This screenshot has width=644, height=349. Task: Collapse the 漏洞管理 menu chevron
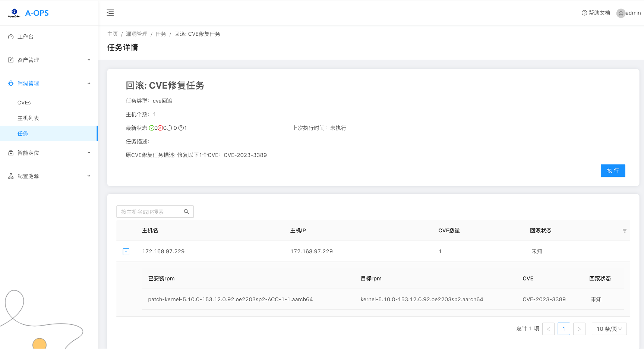click(89, 83)
